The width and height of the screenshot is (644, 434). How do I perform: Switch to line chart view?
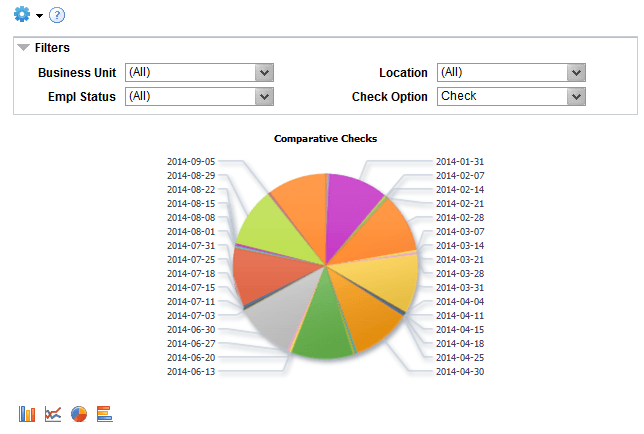[53, 414]
